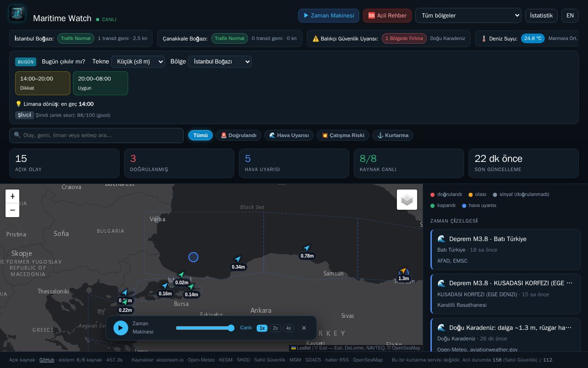
Task: Focus the Olay, gemi, liman search field
Action: click(96, 135)
